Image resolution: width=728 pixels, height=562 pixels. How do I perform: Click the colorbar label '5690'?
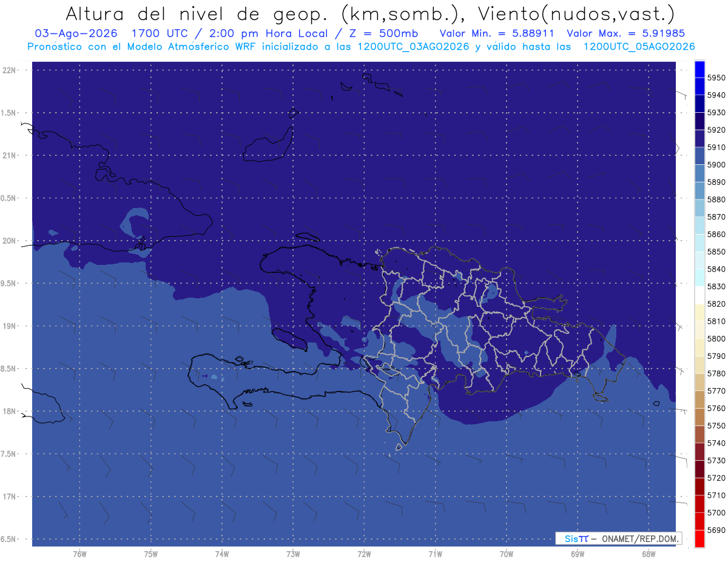pyautogui.click(x=716, y=530)
